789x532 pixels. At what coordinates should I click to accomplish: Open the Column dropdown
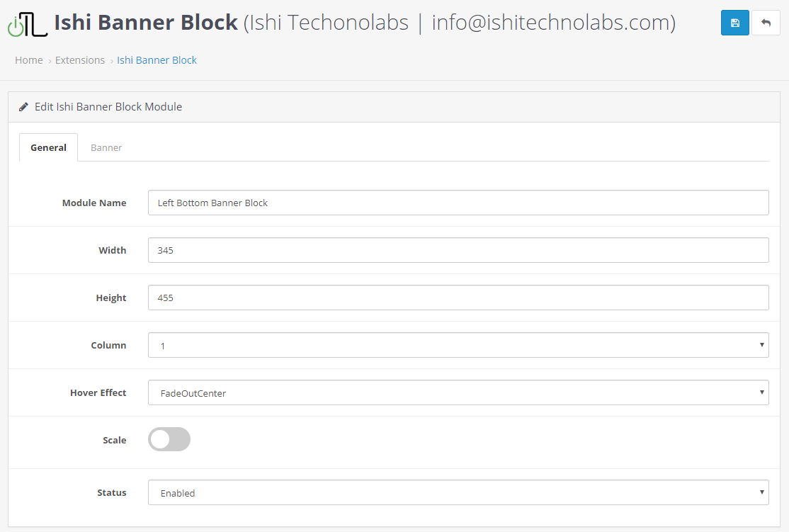458,345
